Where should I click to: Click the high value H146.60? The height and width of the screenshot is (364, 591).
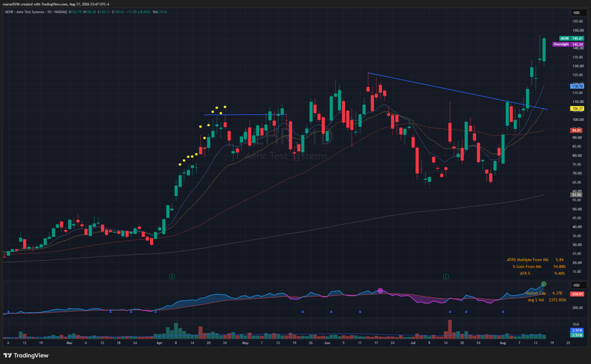coord(90,12)
